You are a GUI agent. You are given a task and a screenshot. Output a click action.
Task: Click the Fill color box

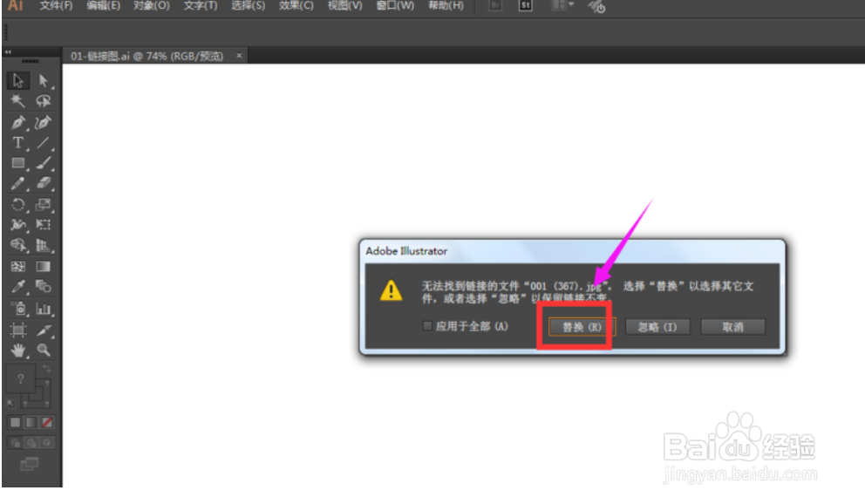tap(20, 378)
